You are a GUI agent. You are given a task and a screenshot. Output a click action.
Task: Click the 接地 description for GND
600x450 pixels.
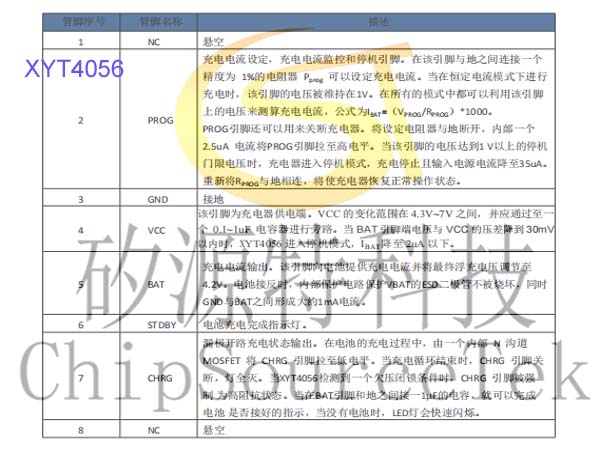point(213,199)
